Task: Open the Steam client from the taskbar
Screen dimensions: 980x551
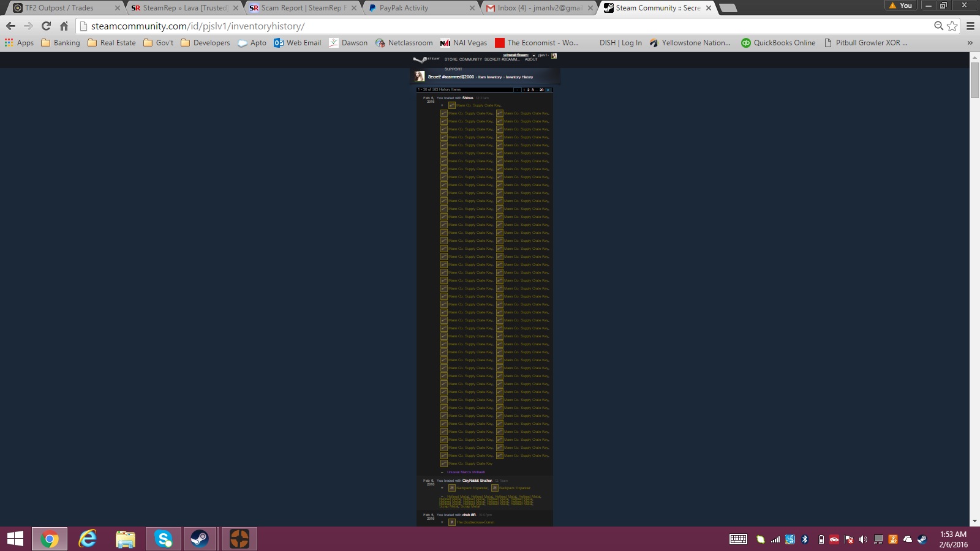Action: (200, 539)
